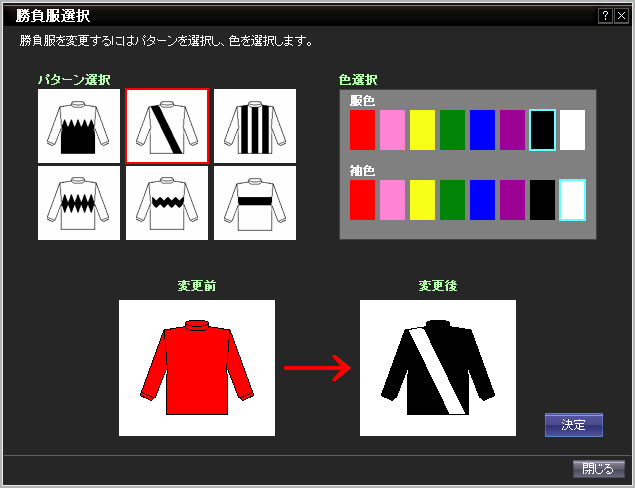Confirm with the 決定 button
635x488 pixels.
(x=574, y=425)
